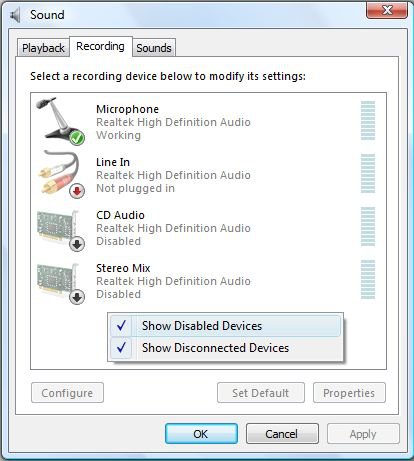Choose Show Disconnected Devices menu entry

225,348
